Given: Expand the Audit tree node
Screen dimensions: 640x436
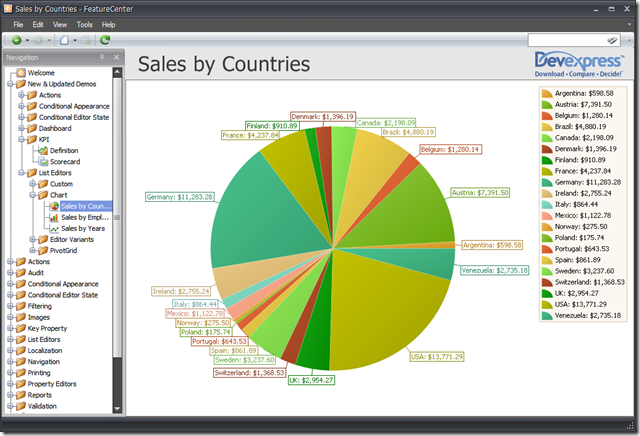Looking at the screenshot, I should click(x=10, y=272).
